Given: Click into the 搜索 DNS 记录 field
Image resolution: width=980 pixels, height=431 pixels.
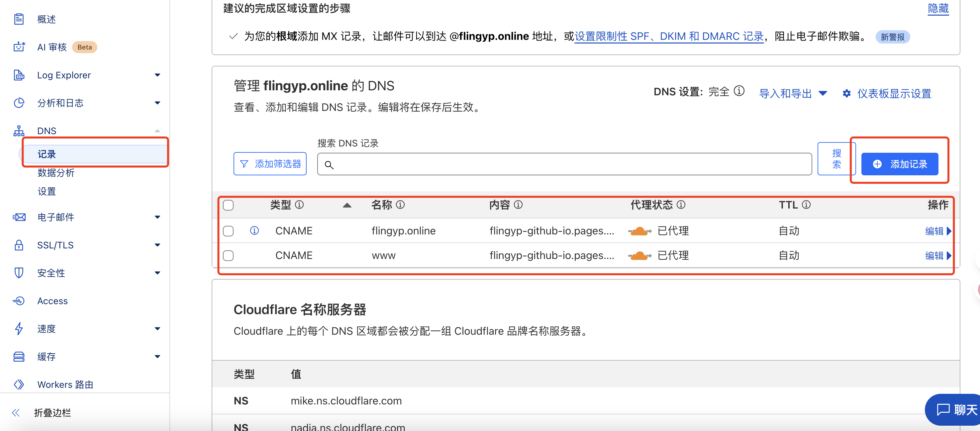Looking at the screenshot, I should 564,164.
